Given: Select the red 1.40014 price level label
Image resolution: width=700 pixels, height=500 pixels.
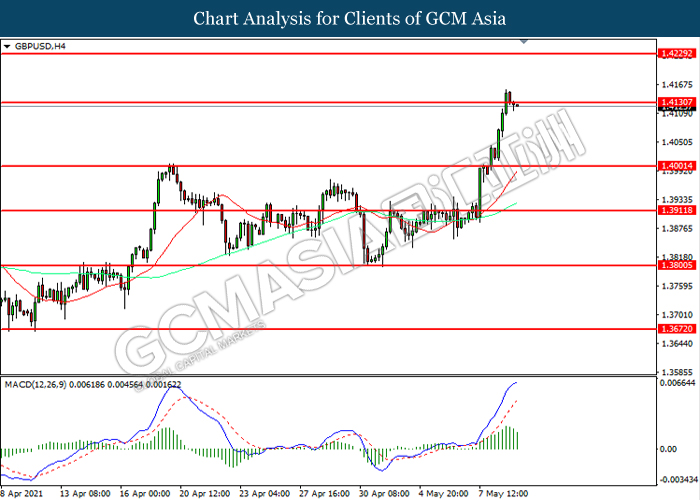Looking at the screenshot, I should 677,166.
